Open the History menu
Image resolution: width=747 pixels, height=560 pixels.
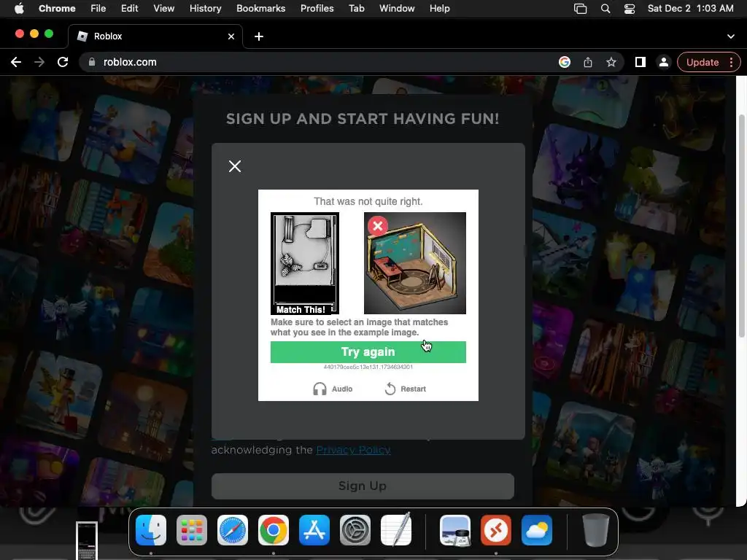pos(205,9)
